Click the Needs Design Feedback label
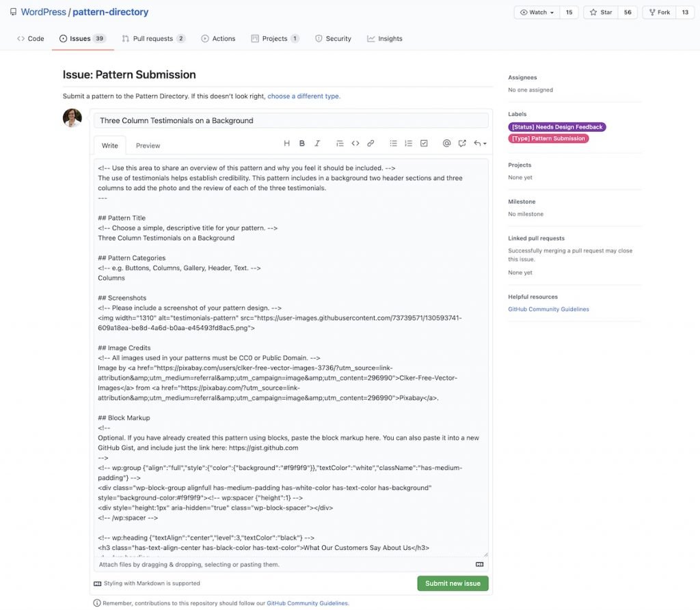The height and width of the screenshot is (610, 700). (x=556, y=127)
